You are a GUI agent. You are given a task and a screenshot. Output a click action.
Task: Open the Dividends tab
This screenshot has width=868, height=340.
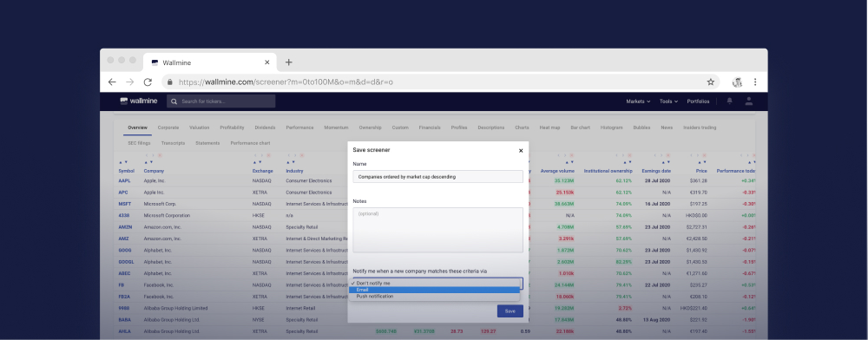[x=265, y=127]
